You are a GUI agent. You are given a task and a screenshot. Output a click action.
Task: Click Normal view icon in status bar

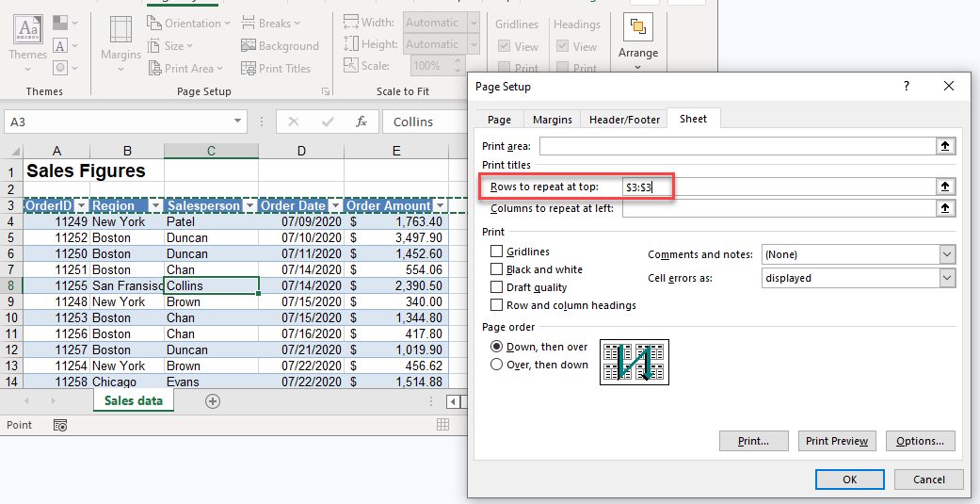pyautogui.click(x=443, y=425)
